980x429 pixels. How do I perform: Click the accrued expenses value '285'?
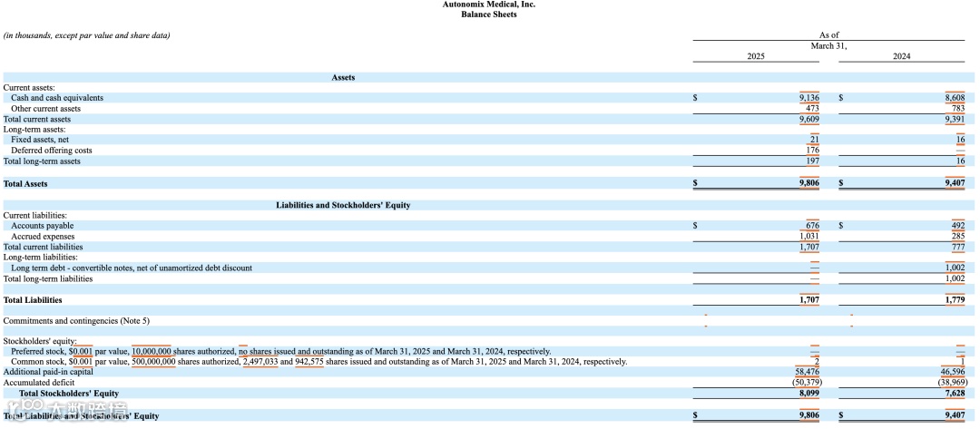[x=959, y=237]
